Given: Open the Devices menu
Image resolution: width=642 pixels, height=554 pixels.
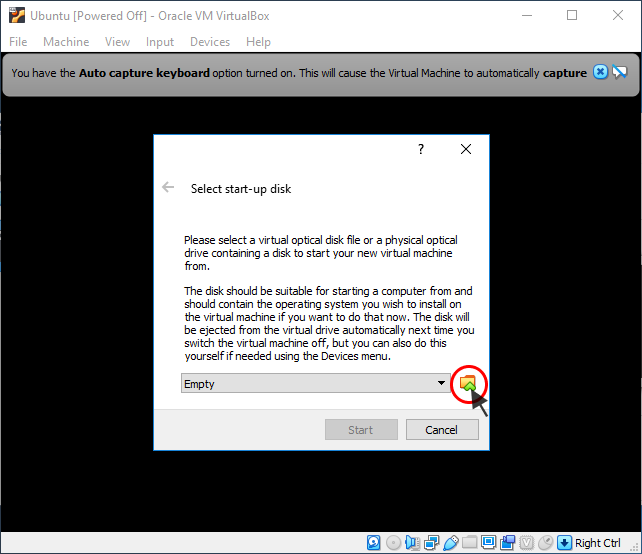Looking at the screenshot, I should [x=210, y=42].
